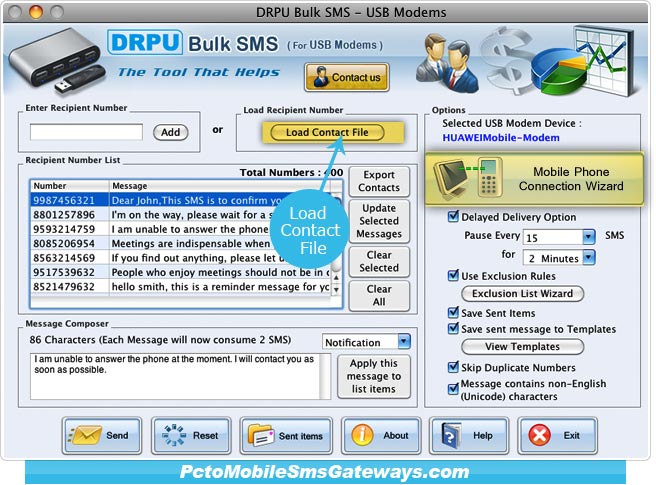Open the Sent items folder icon
The image size is (656, 485).
click(x=260, y=435)
